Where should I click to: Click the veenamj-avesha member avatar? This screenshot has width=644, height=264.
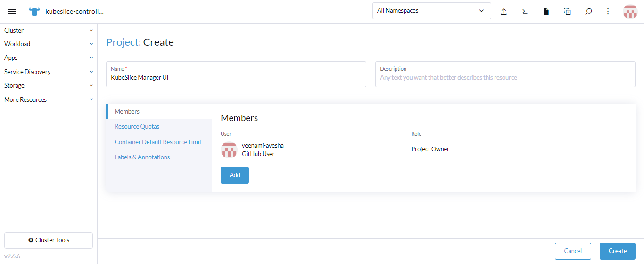tap(229, 149)
